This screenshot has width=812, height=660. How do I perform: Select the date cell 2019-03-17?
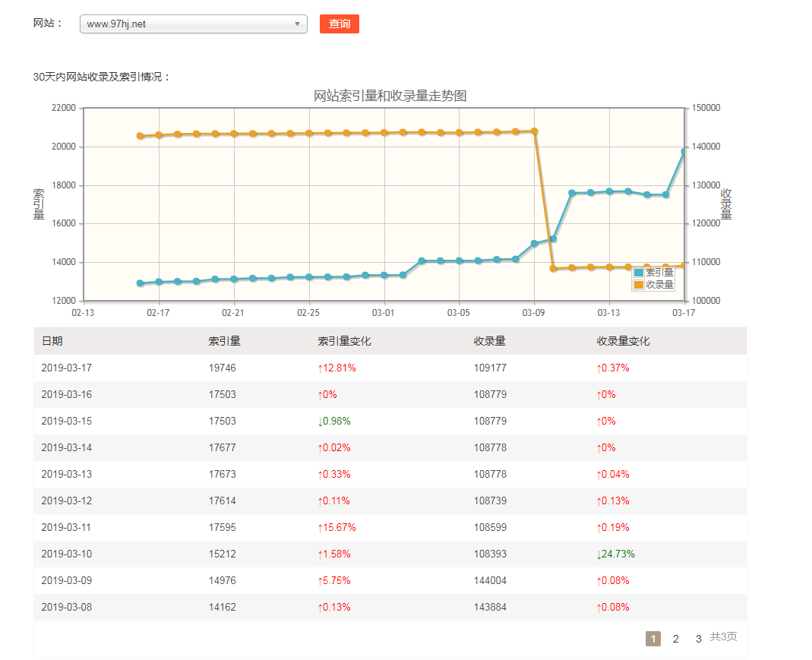pyautogui.click(x=67, y=368)
